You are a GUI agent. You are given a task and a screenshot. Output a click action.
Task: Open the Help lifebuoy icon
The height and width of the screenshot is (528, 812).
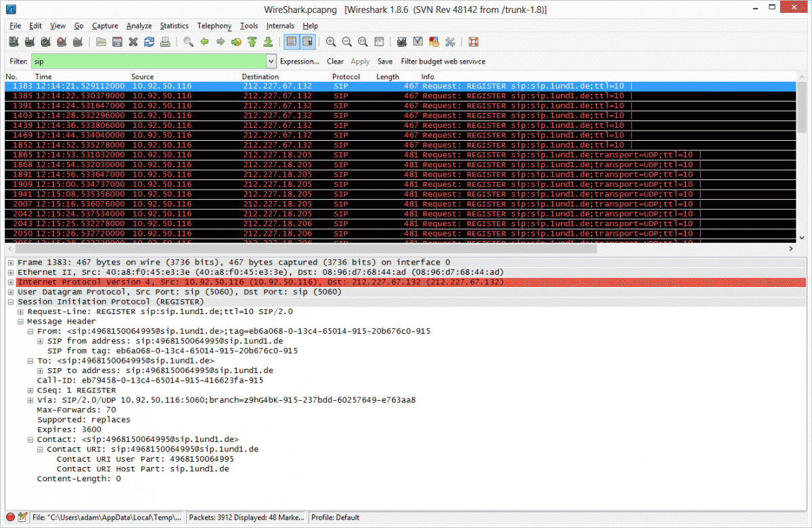[x=474, y=42]
